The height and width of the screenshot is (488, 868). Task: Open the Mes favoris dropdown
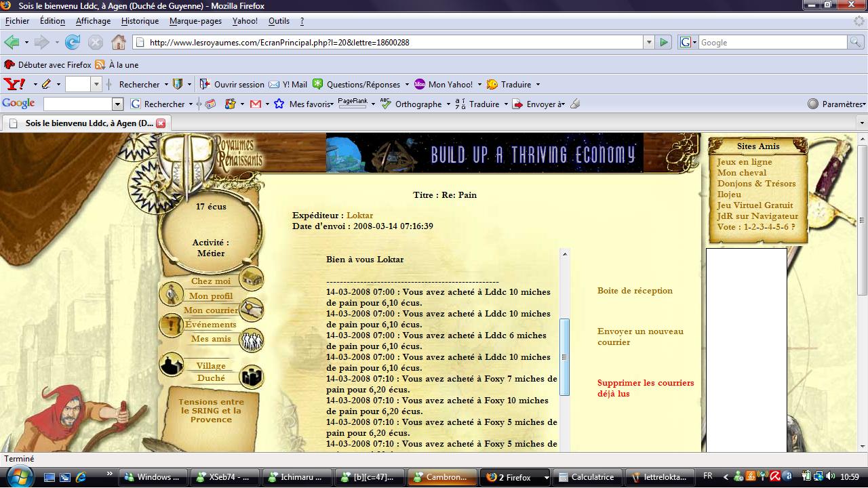(x=311, y=104)
